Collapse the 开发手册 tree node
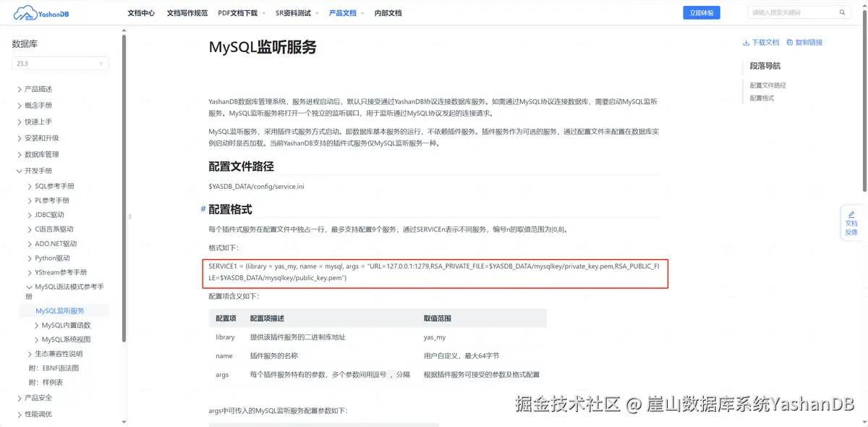The width and height of the screenshot is (868, 427). (x=20, y=171)
